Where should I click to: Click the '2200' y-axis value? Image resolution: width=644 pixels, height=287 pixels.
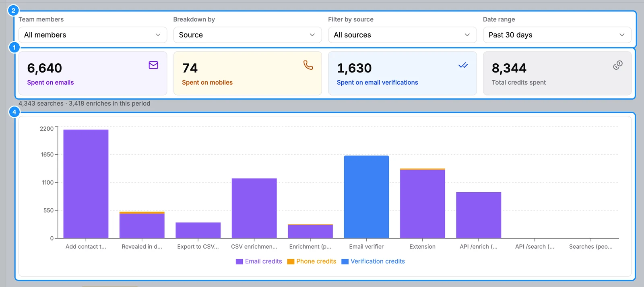tap(47, 129)
